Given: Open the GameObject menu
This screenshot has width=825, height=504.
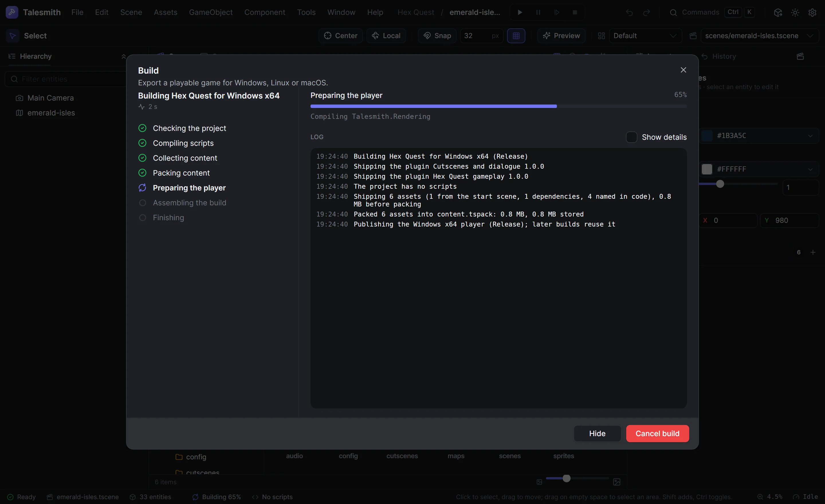Looking at the screenshot, I should pos(211,12).
